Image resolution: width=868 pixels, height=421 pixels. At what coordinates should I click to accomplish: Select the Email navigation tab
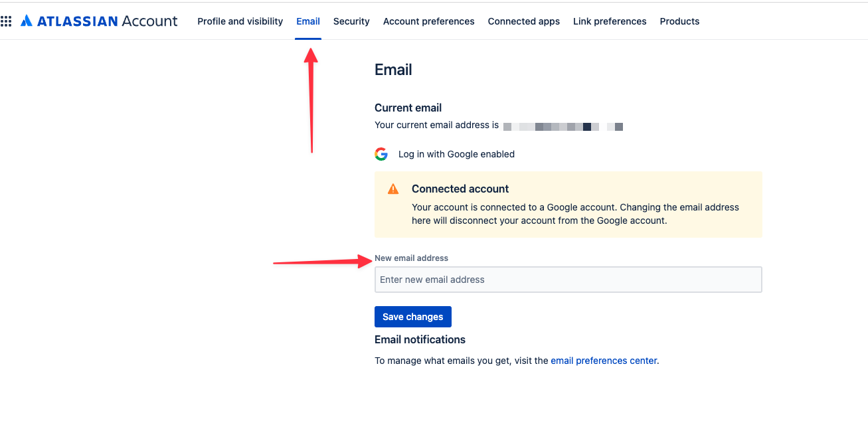click(x=308, y=21)
